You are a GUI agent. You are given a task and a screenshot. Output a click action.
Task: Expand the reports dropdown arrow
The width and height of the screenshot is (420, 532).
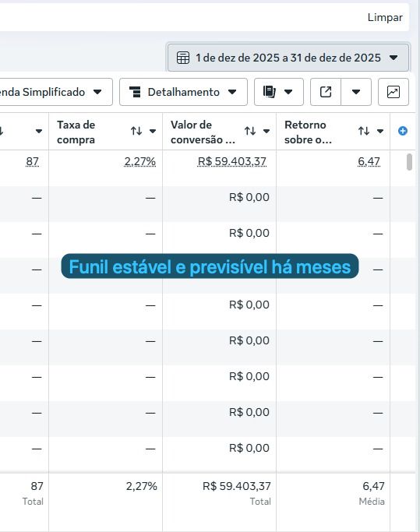[288, 92]
